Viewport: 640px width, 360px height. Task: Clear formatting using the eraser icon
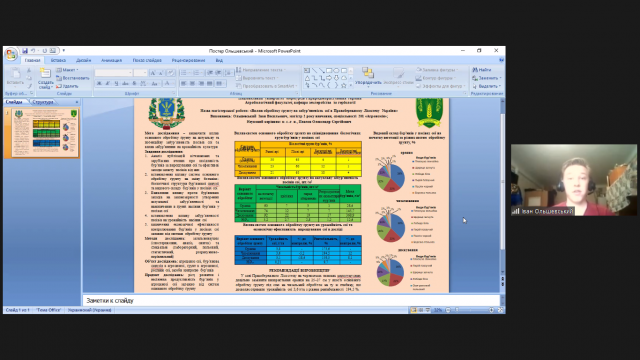(x=171, y=73)
